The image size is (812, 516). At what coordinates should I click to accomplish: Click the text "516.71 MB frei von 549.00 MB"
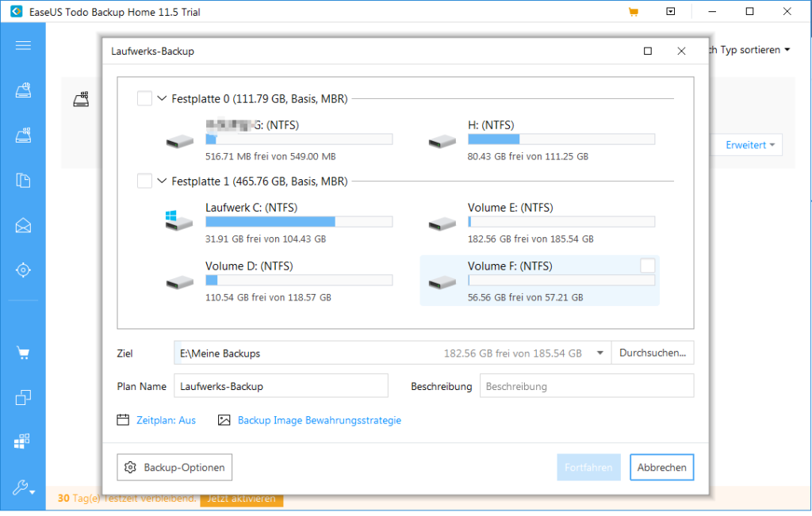pyautogui.click(x=270, y=156)
